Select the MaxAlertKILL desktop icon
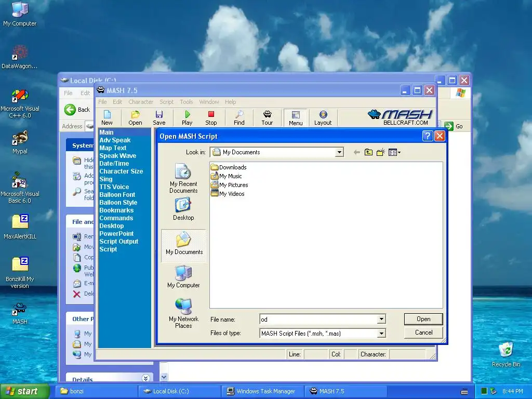The height and width of the screenshot is (399, 532). (20, 227)
